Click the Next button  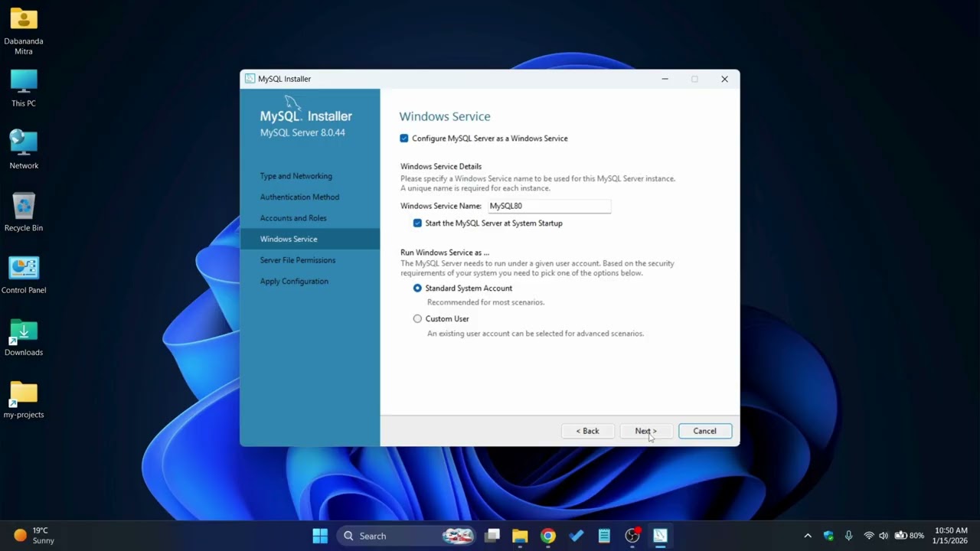click(x=645, y=431)
